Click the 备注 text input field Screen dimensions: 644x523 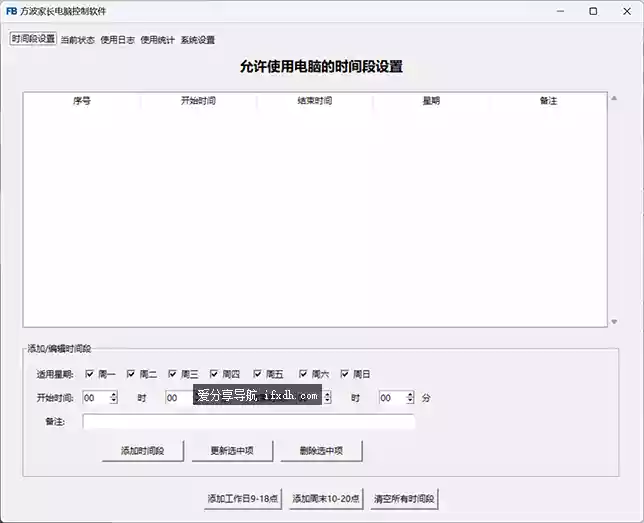[x=248, y=422]
